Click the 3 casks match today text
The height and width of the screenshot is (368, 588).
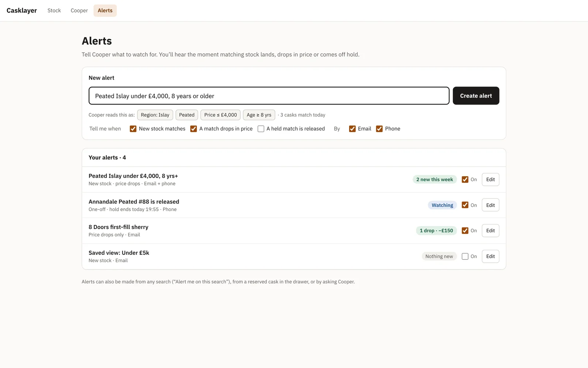[302, 115]
